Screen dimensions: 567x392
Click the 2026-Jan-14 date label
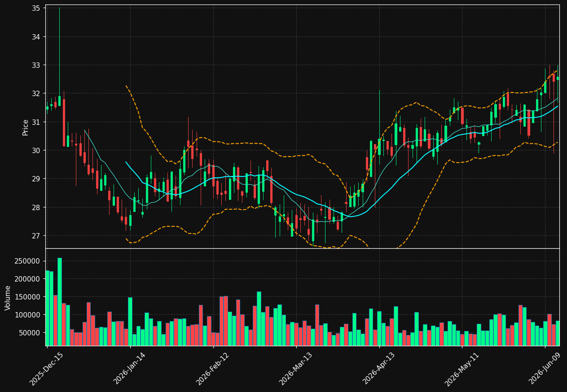[130, 369]
